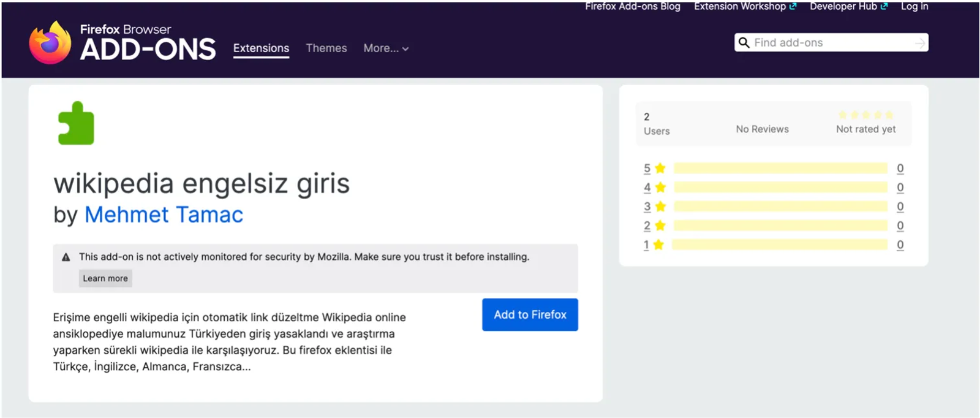The image size is (980, 418).
Task: Click the star in the 2-star row
Action: (660, 226)
